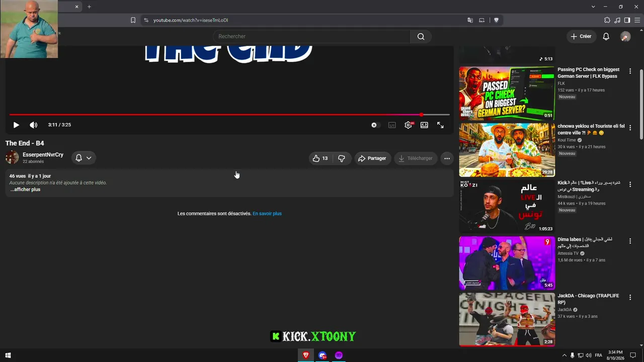Click the Créer button

[581, 36]
